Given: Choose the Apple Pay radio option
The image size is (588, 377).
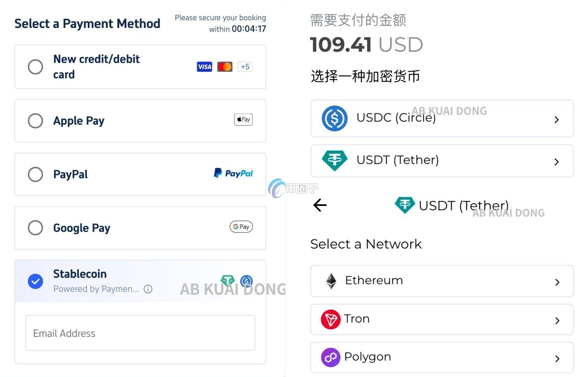Looking at the screenshot, I should pyautogui.click(x=36, y=121).
